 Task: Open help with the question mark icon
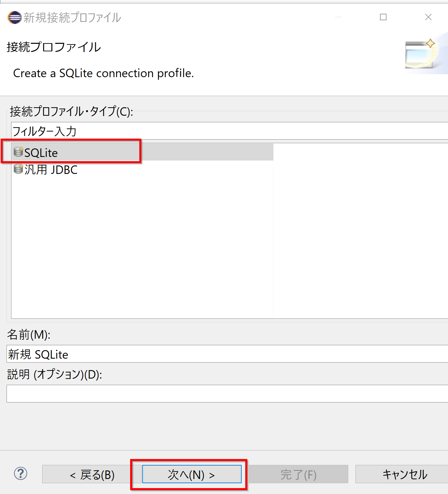(21, 473)
